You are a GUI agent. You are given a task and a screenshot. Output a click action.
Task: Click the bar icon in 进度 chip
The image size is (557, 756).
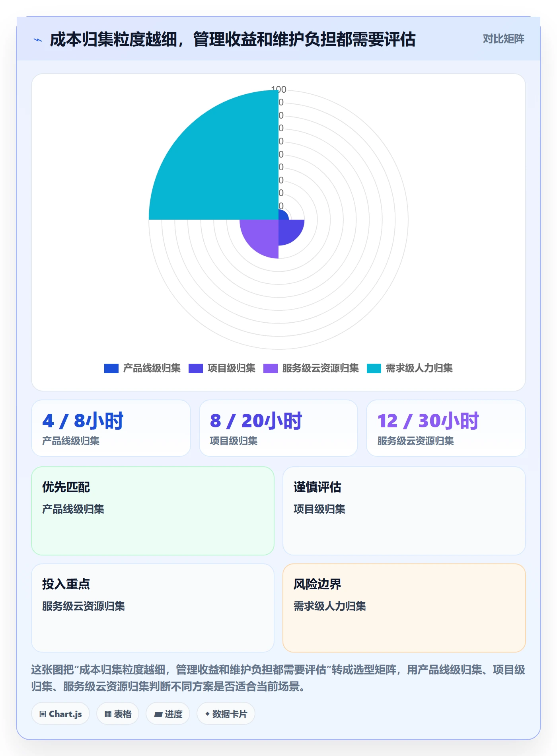158,715
